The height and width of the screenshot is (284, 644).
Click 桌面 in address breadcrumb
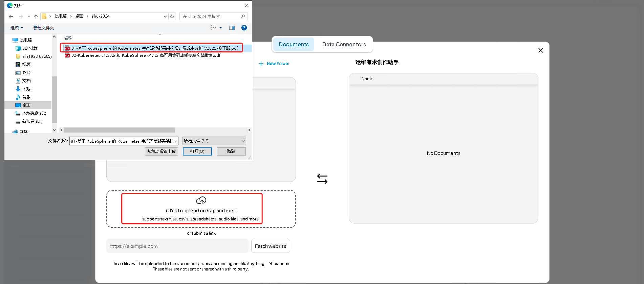click(x=79, y=16)
